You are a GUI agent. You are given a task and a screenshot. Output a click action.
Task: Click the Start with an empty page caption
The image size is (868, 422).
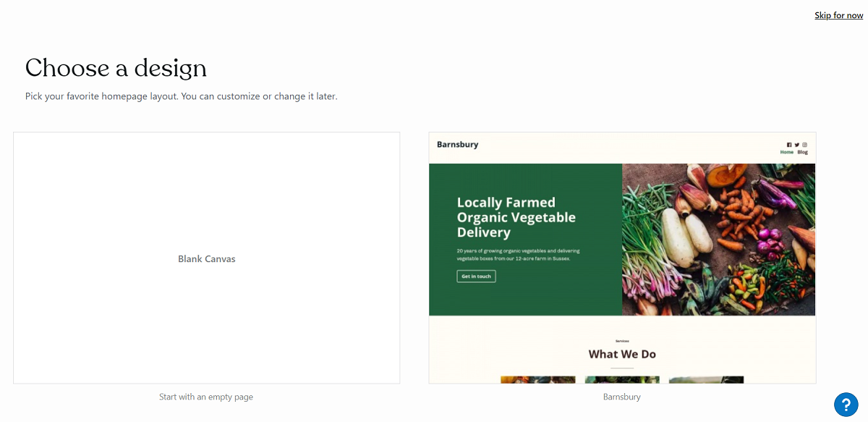[x=206, y=397]
